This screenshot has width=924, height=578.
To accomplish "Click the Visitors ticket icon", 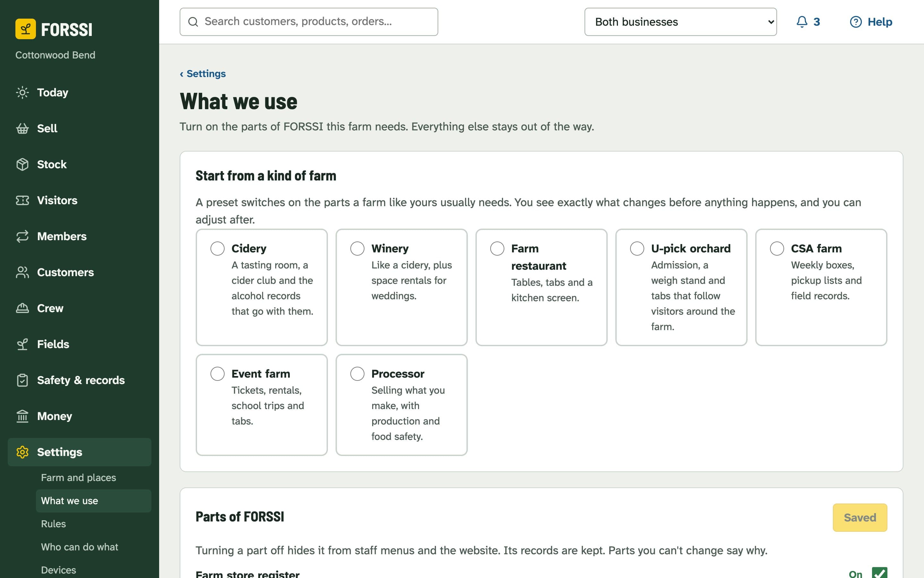I will (x=22, y=200).
